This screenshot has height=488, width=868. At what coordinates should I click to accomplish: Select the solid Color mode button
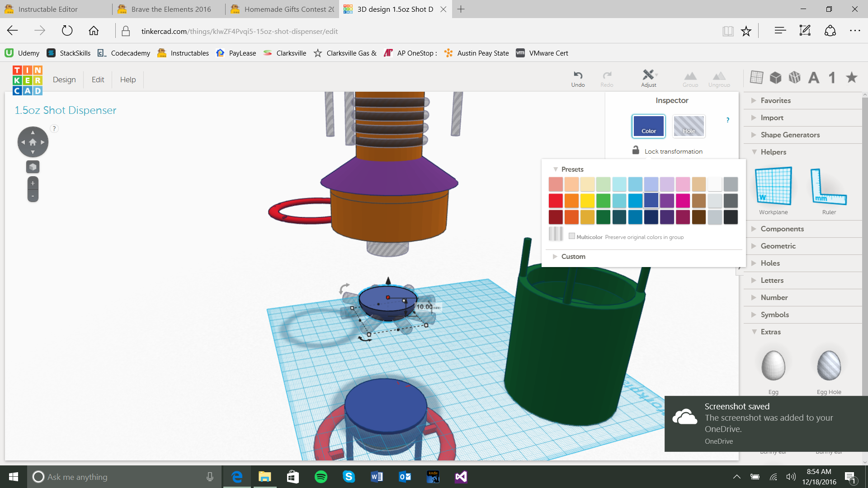click(x=649, y=126)
